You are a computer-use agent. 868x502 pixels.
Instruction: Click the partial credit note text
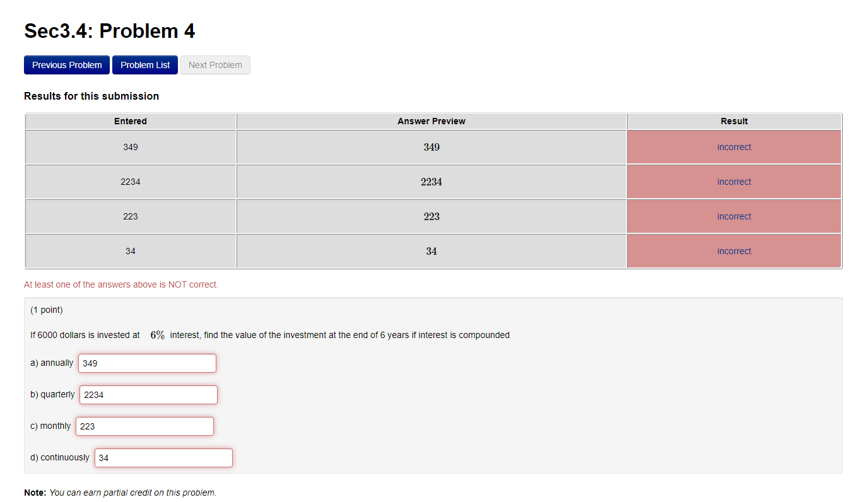(120, 493)
